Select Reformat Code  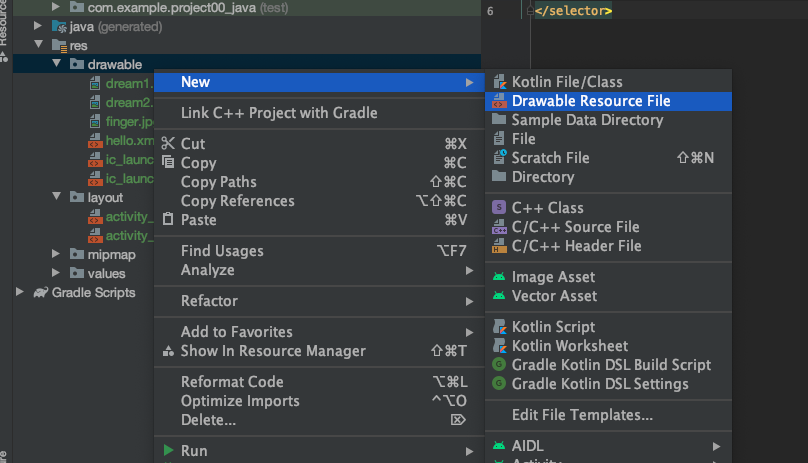coord(319,382)
